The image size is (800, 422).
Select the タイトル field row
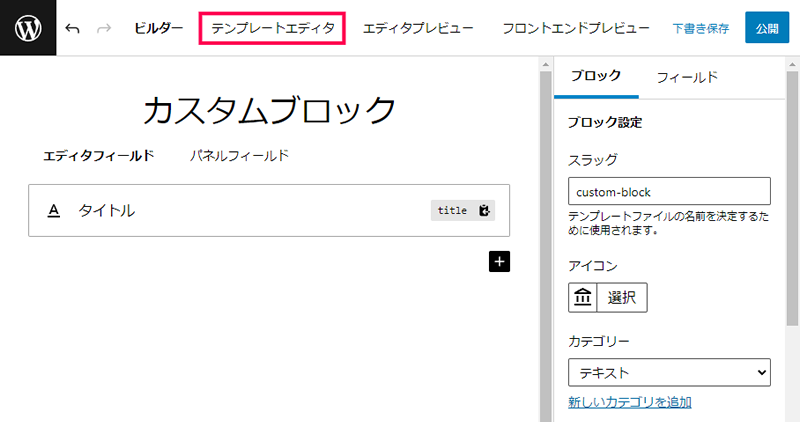coord(269,210)
